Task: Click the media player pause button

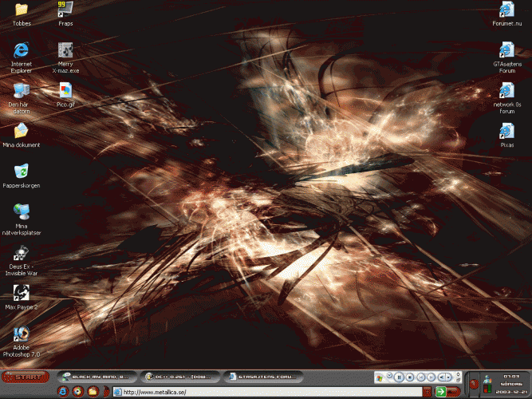Action: 399,377
